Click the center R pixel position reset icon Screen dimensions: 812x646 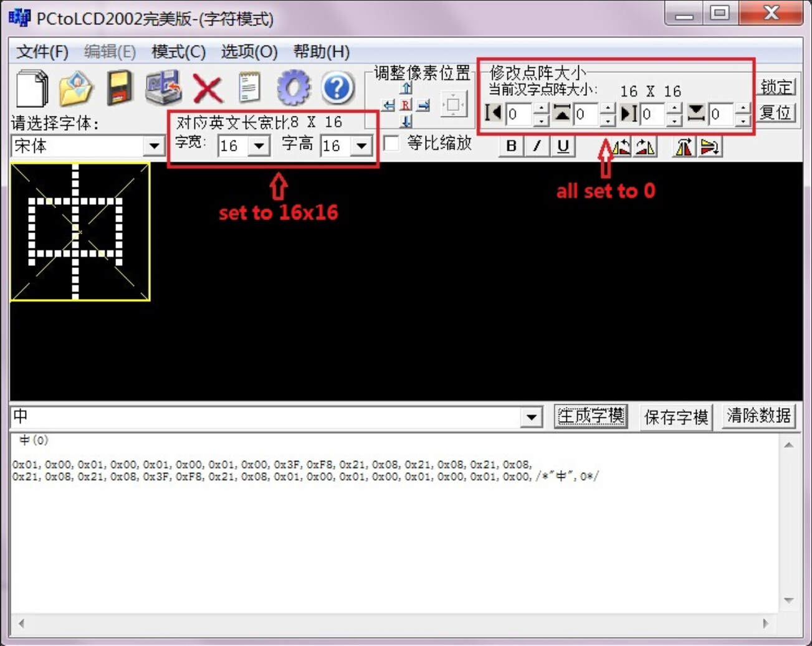coord(406,105)
